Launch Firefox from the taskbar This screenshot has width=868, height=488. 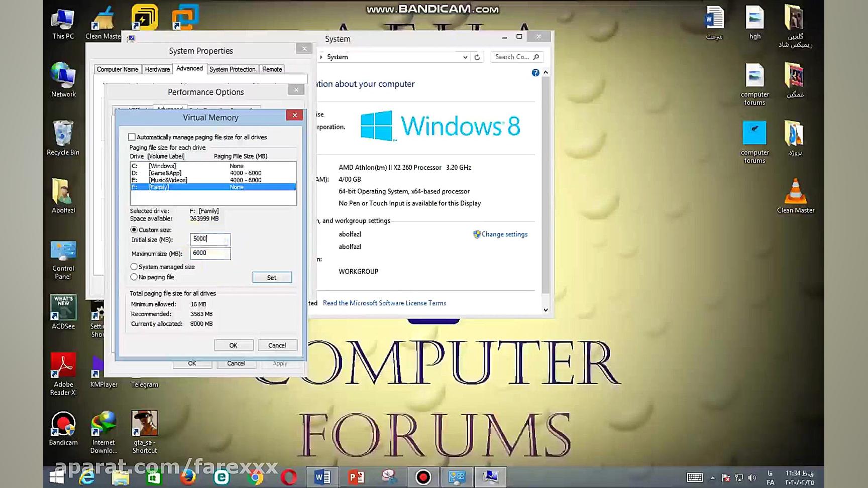click(x=188, y=477)
